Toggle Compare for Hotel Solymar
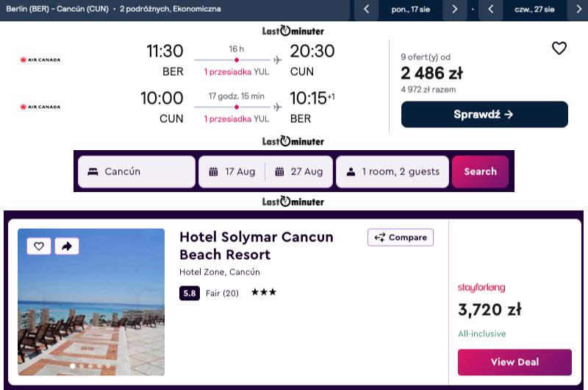Screen dimensions: 588x390 (x=401, y=238)
